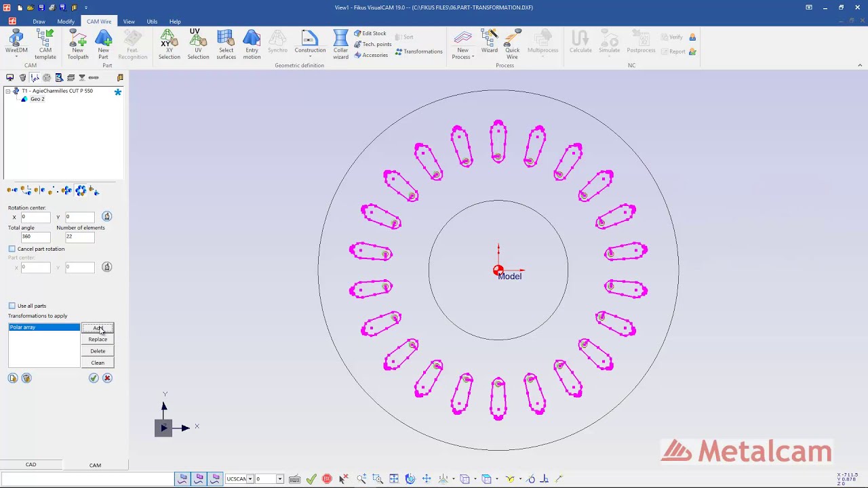Pick rotation center point from screen
The width and height of the screenshot is (868, 488).
click(x=106, y=216)
